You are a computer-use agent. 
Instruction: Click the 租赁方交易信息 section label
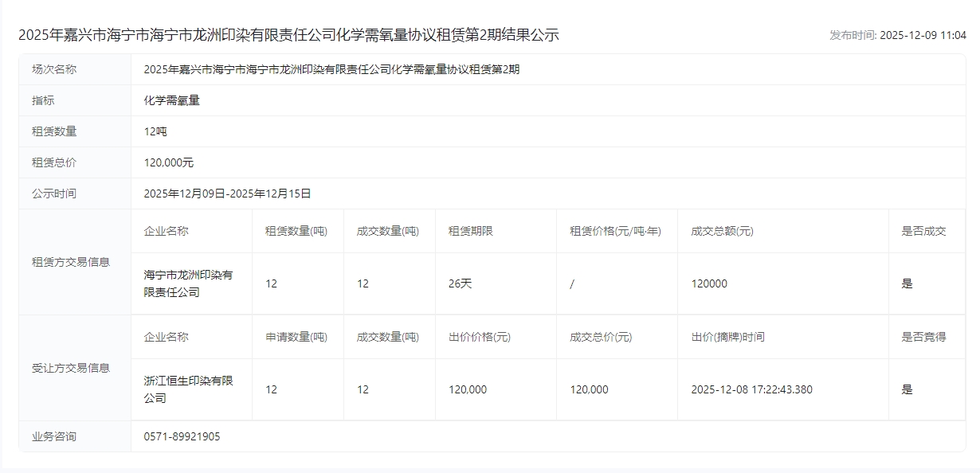[71, 261]
